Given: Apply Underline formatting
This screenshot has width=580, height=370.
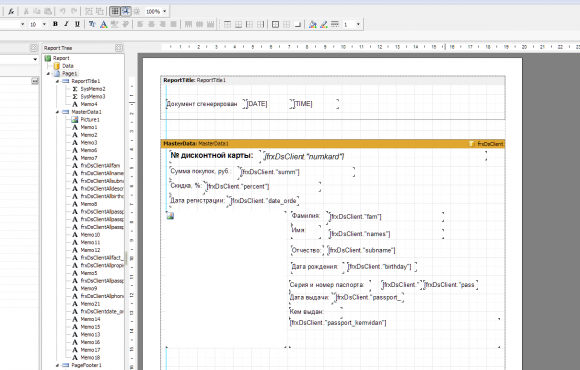Looking at the screenshot, I should coord(77,24).
